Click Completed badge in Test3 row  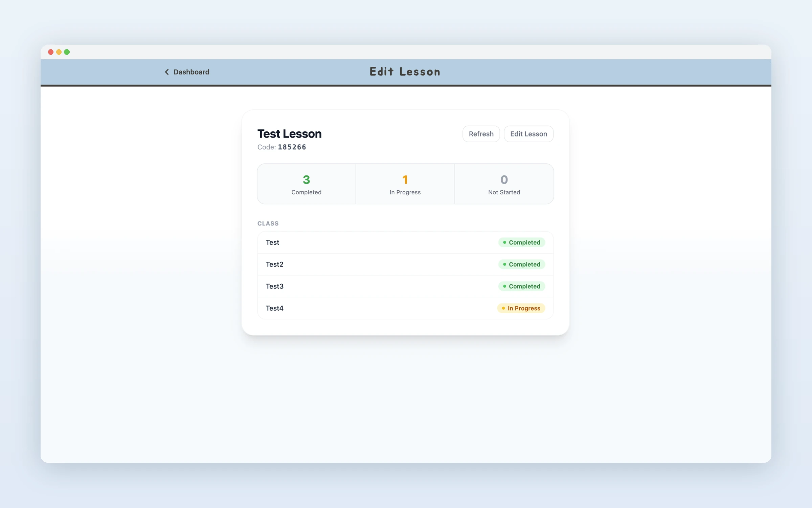click(x=521, y=287)
